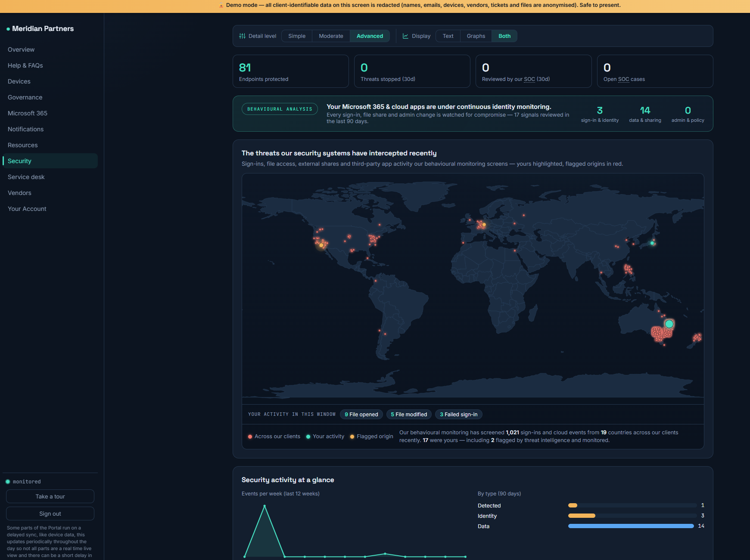This screenshot has height=560, width=750.
Task: Click the orange flagged origin marker over UK
Action: [x=484, y=225]
